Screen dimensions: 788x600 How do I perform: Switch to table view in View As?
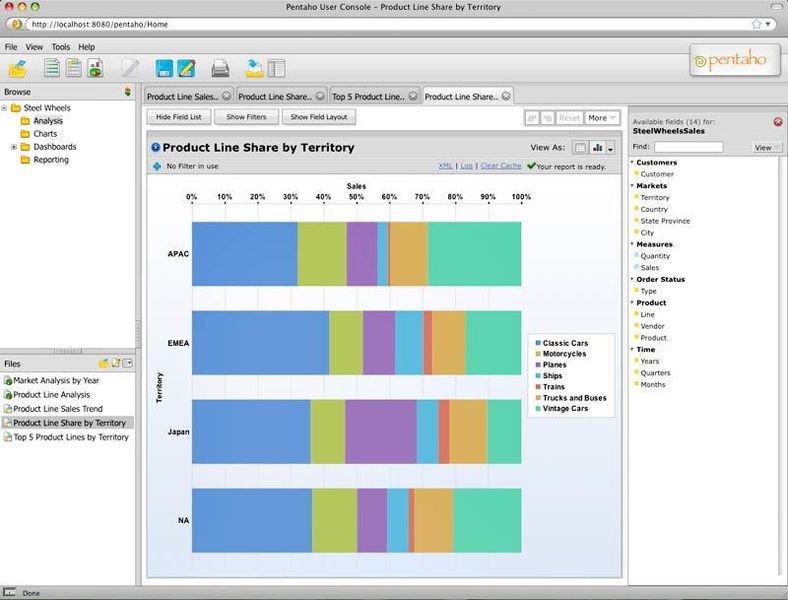[x=580, y=148]
